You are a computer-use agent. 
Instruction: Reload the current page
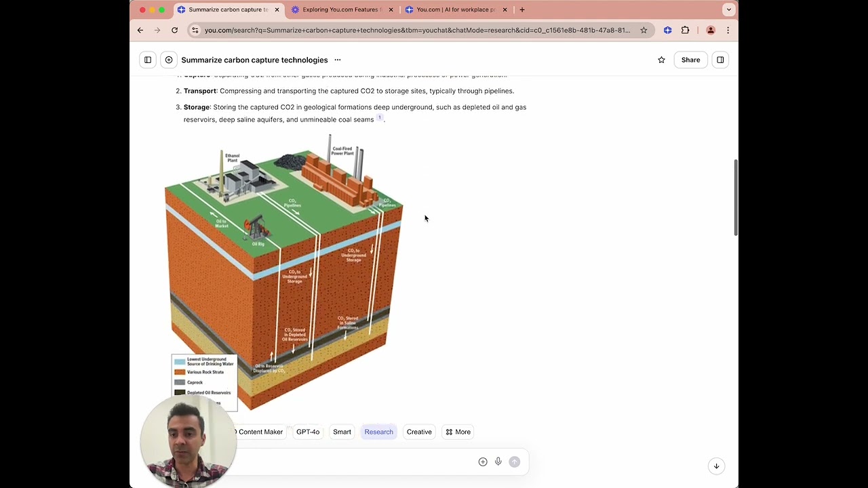click(174, 30)
